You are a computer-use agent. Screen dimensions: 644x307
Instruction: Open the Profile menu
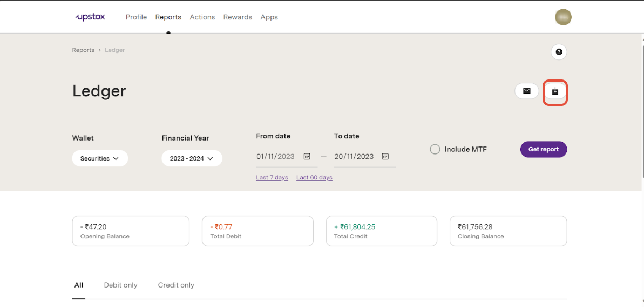click(136, 17)
